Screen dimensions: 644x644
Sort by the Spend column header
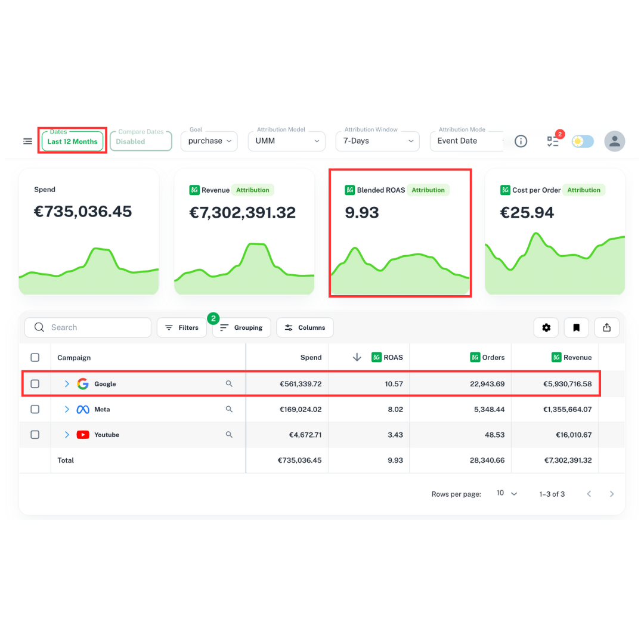point(311,358)
